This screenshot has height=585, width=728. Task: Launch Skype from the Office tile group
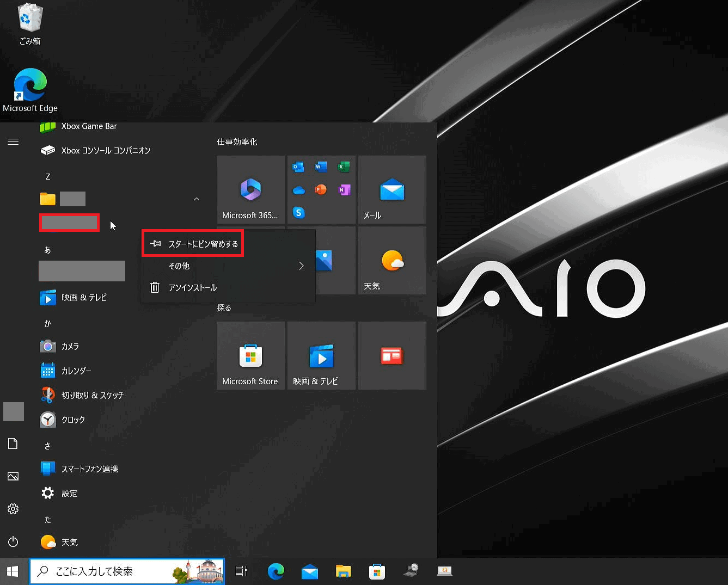[x=298, y=212]
